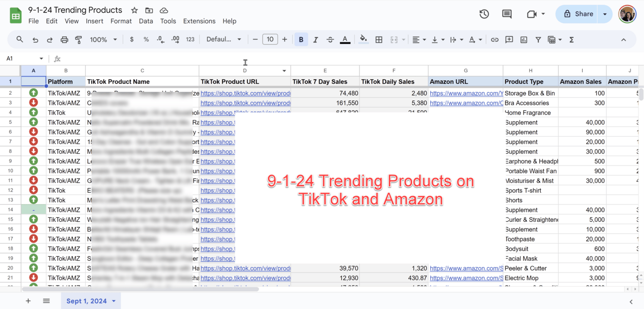Open the Tools menu
The image size is (644, 309).
point(168,21)
